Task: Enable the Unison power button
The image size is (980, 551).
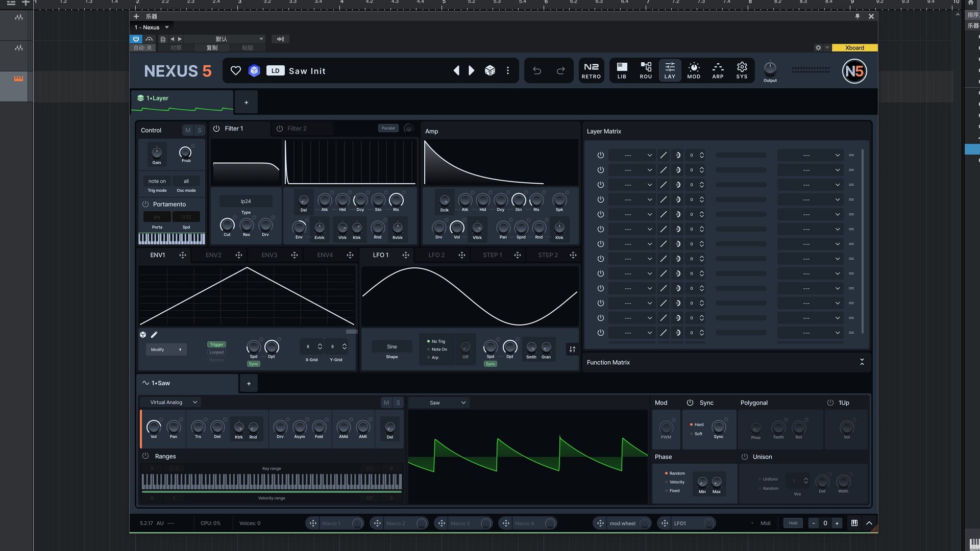Action: 744,457
